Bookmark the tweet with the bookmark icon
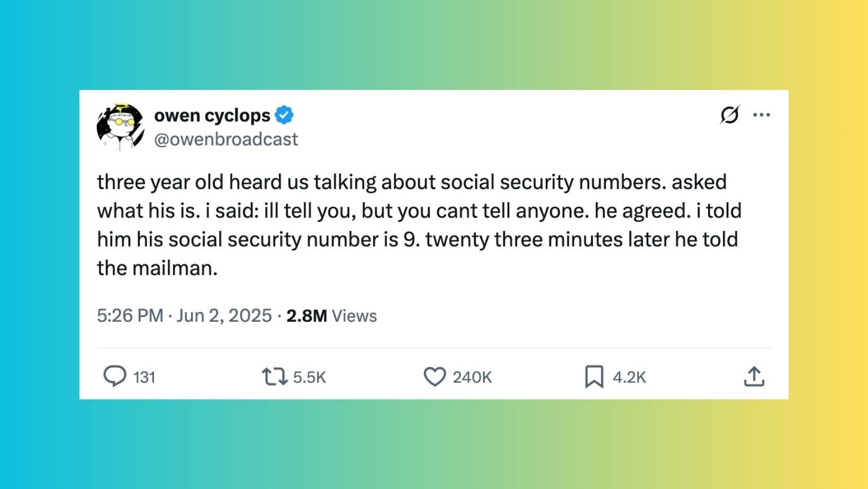 click(594, 377)
